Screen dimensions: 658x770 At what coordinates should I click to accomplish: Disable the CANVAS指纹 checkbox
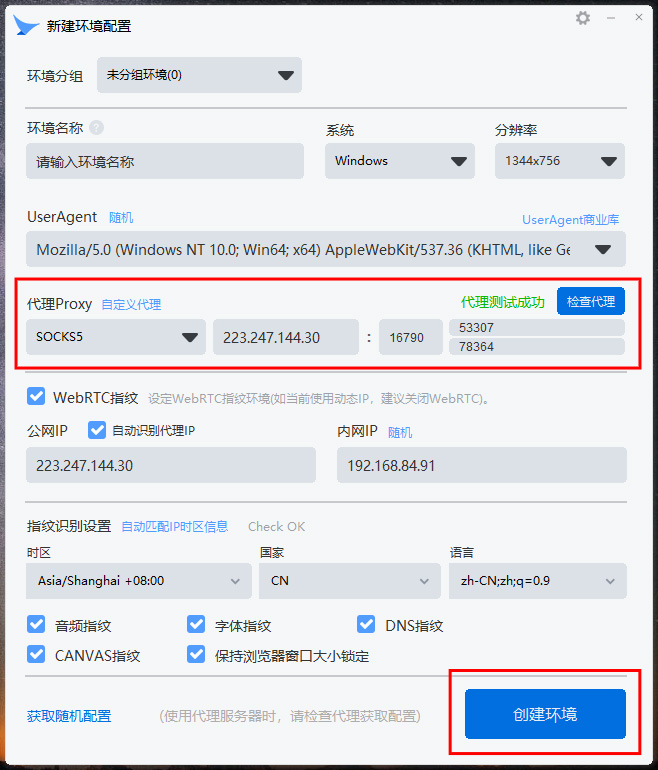pos(36,654)
